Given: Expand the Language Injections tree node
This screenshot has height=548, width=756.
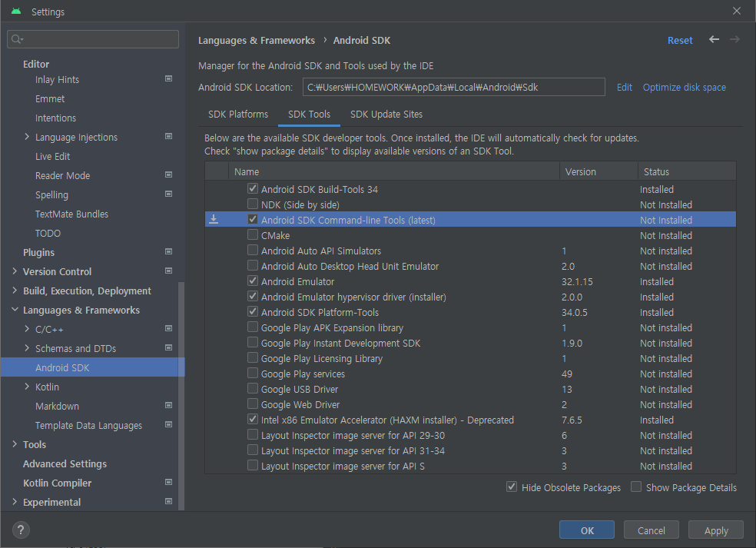Looking at the screenshot, I should pos(27,137).
